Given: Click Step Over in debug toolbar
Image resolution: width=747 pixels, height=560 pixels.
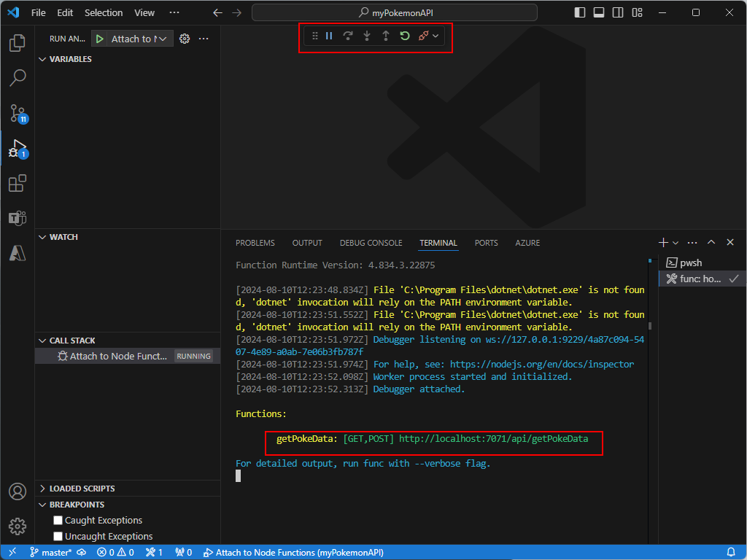Looking at the screenshot, I should coord(348,36).
